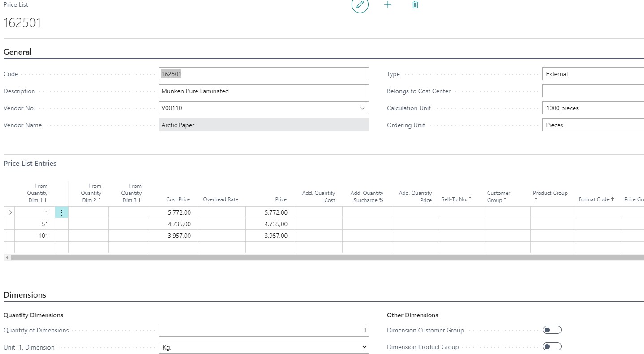This screenshot has height=354, width=644.
Task: Click Price cell 4.735,00
Action: click(x=270, y=224)
